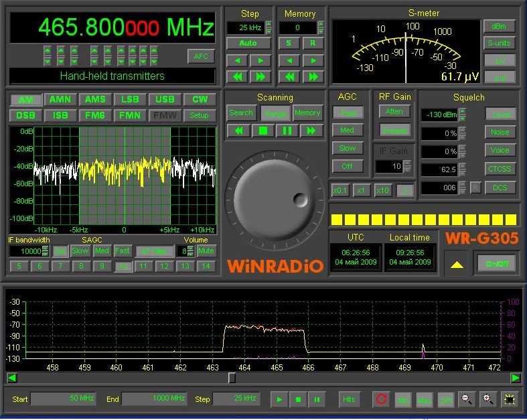Switch scanning to Memory mode
527x420 pixels.
307,113
